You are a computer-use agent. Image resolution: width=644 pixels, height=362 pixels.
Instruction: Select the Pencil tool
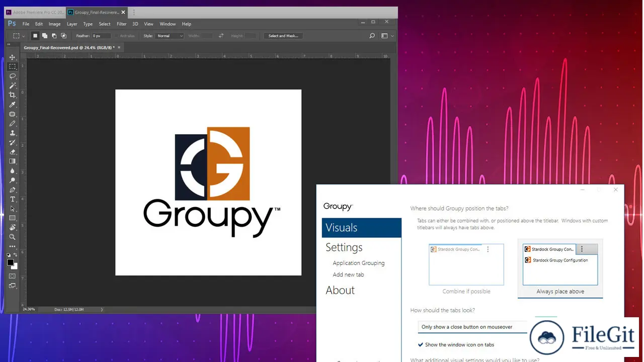pyautogui.click(x=13, y=124)
